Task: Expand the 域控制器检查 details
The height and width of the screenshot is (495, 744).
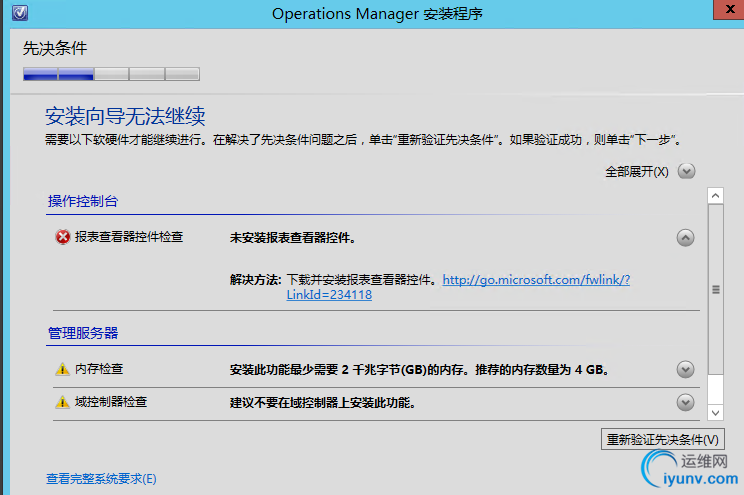Action: [x=685, y=402]
